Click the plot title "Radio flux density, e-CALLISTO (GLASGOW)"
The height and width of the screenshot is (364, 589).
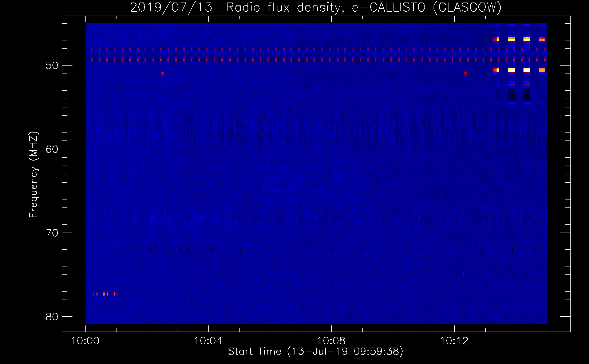[364, 7]
